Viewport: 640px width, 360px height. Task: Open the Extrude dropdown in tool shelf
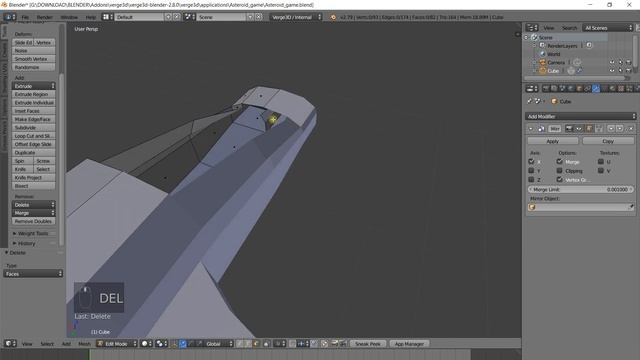pyautogui.click(x=33, y=86)
